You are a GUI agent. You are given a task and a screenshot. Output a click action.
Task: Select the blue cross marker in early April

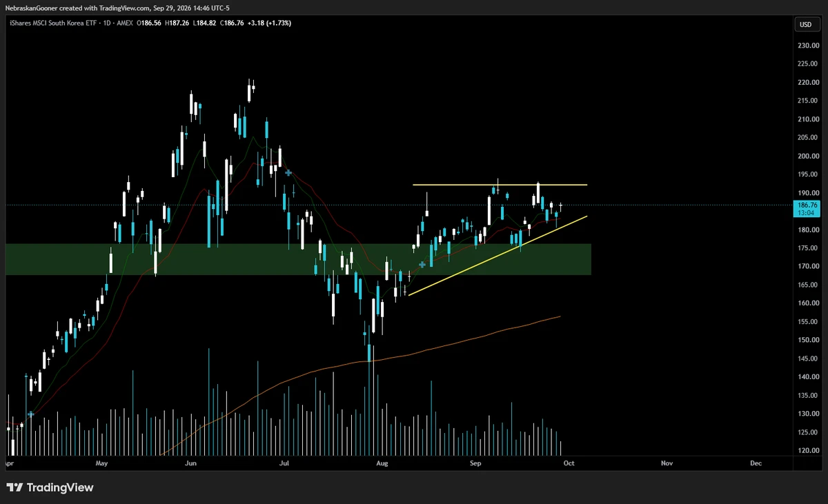click(30, 414)
